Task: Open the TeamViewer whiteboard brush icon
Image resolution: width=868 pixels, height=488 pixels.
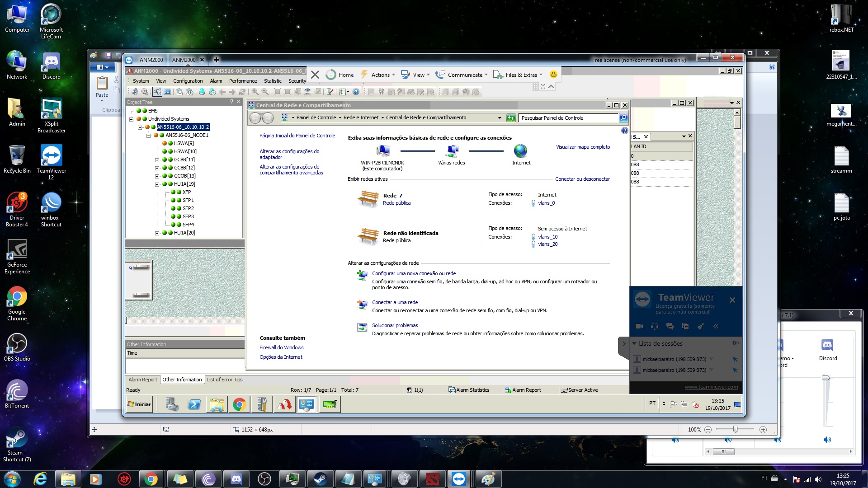Action: tap(700, 326)
